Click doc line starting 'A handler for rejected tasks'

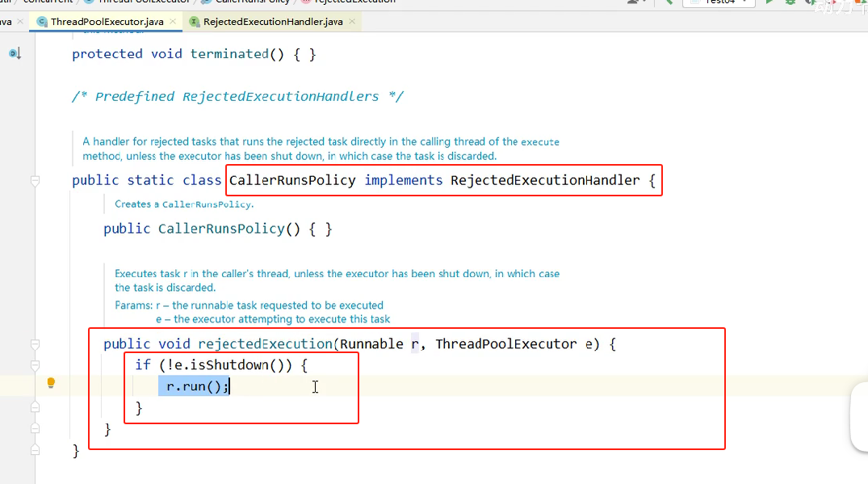coord(321,141)
